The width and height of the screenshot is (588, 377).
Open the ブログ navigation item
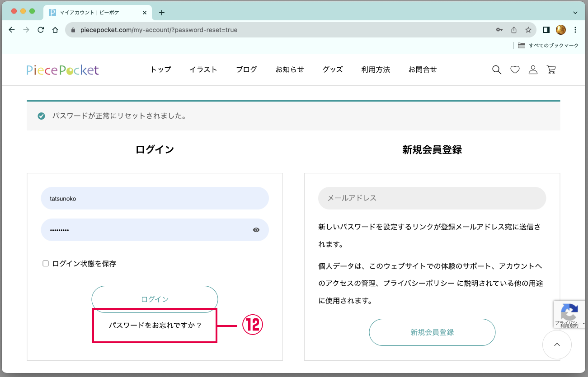[x=246, y=70]
